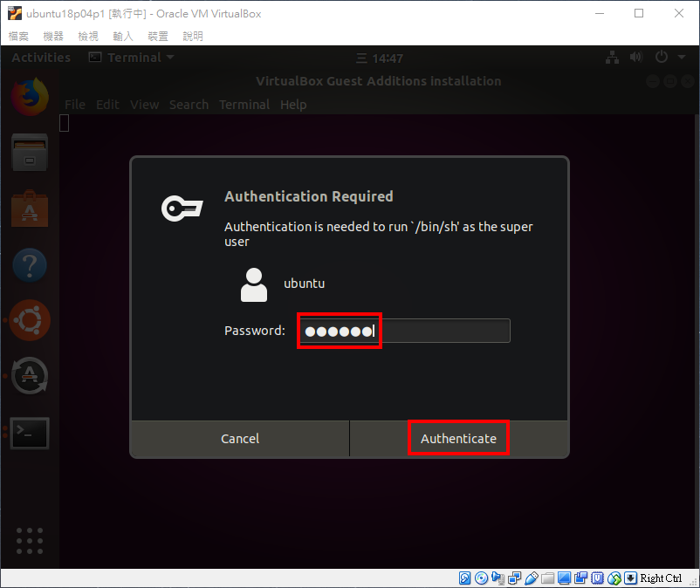Click the Authenticate button
This screenshot has height=588, width=700.
point(458,439)
